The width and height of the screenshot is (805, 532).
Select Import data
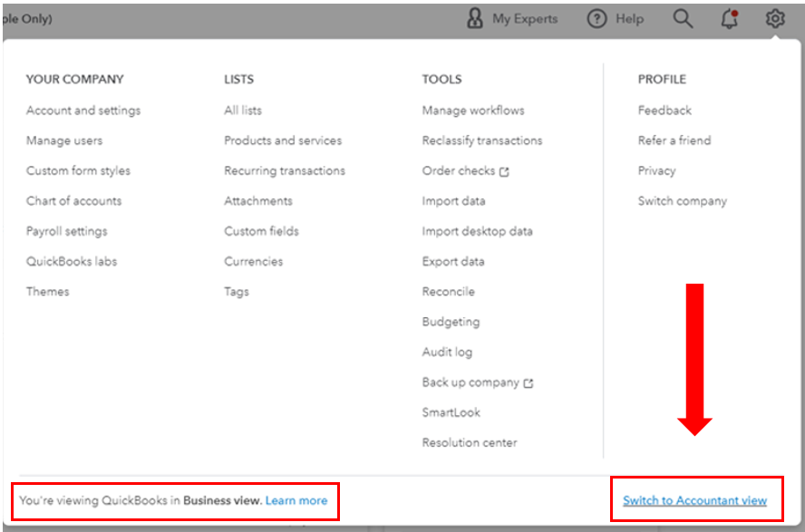point(453,201)
